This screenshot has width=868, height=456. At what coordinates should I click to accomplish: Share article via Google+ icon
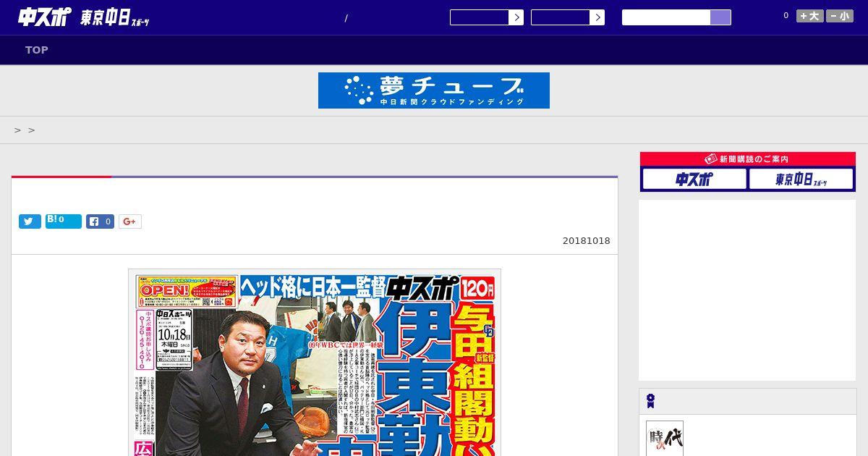tap(130, 221)
